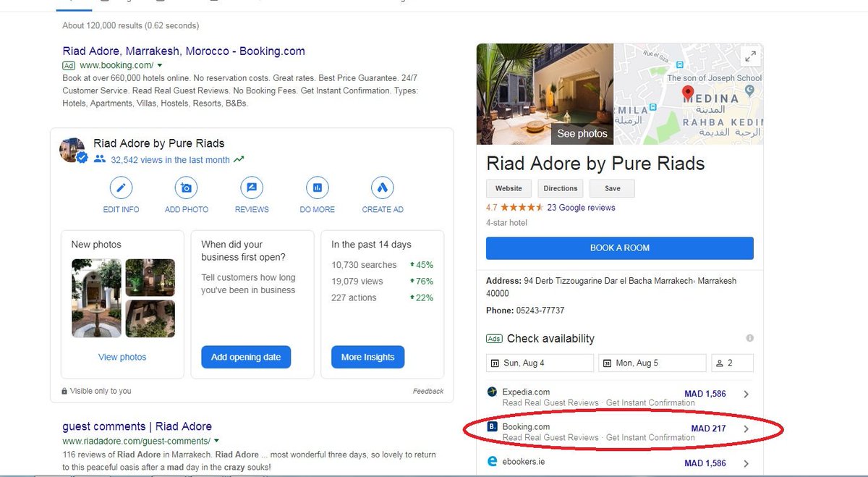Click the 227 actions statistic
The image size is (868, 477).
click(x=354, y=297)
